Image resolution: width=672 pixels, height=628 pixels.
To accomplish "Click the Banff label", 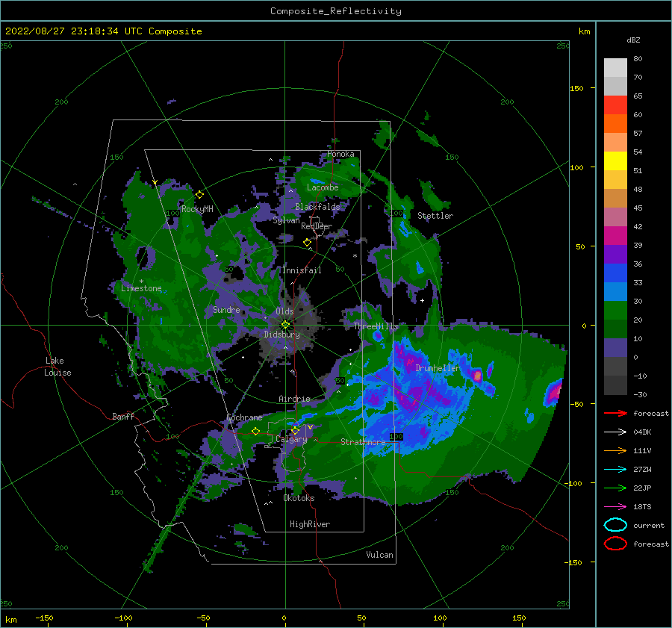I will pos(123,416).
